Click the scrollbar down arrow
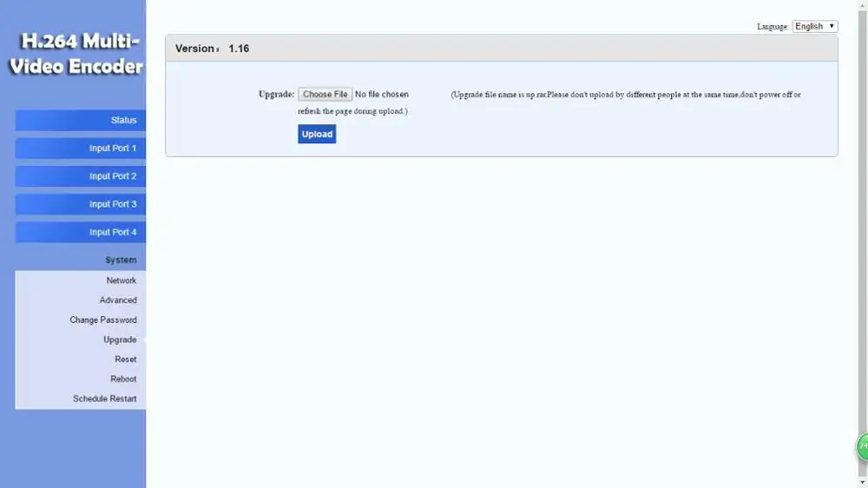This screenshot has height=488, width=868. coord(863,483)
